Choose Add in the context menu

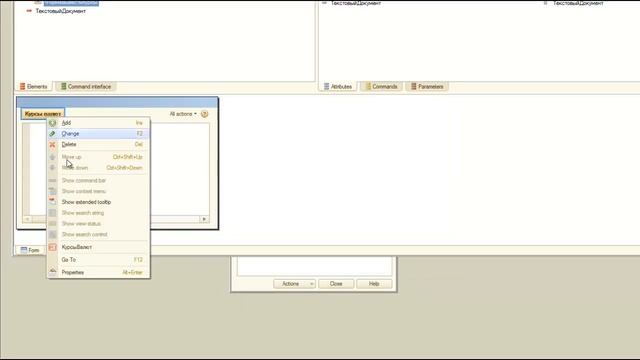98,123
